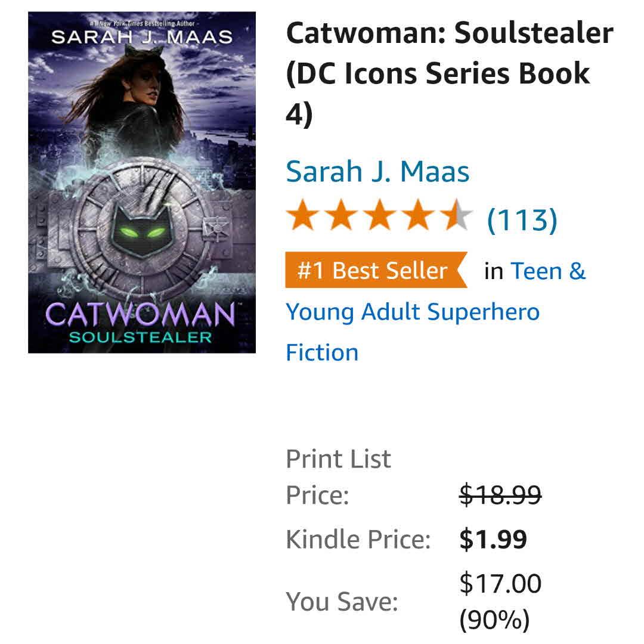The image size is (644, 644).
Task: Click the Sarah J. Maas author link
Action: pos(377,172)
